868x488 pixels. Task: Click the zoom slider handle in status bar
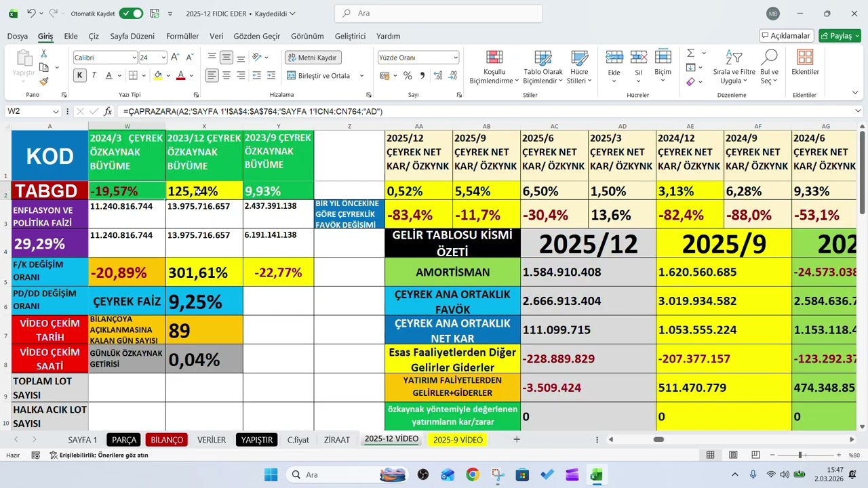[800, 455]
